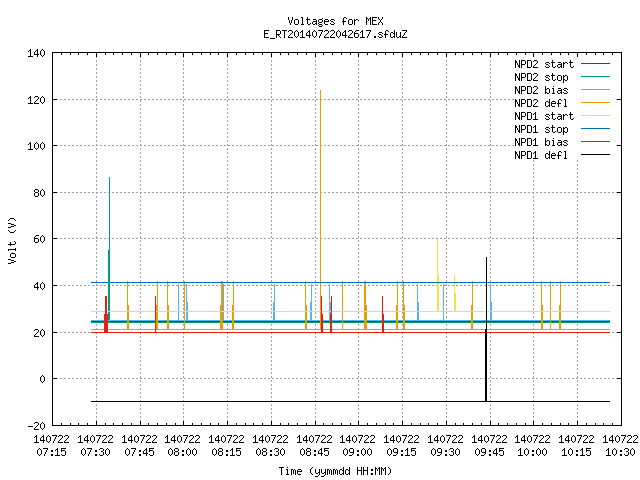Click the y-axis tick value -20
Viewport: 640px width, 480px height.
[x=36, y=426]
